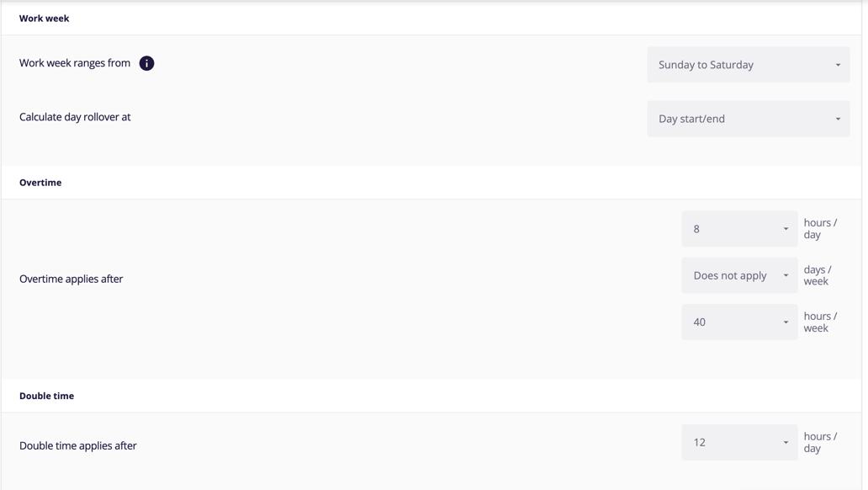This screenshot has width=868, height=490.
Task: Click the Double time applies after label
Action: tap(78, 445)
